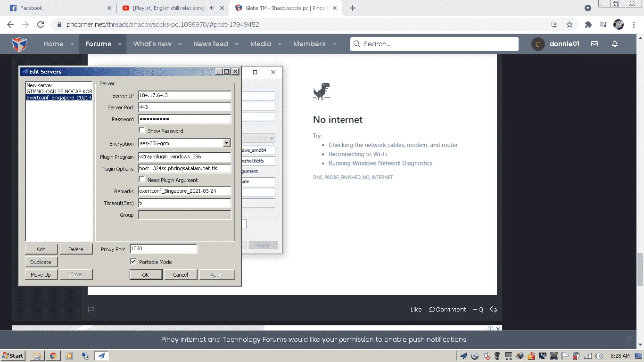This screenshot has height=362, width=644.
Task: Expand the Home menu arrow
Action: (72, 44)
